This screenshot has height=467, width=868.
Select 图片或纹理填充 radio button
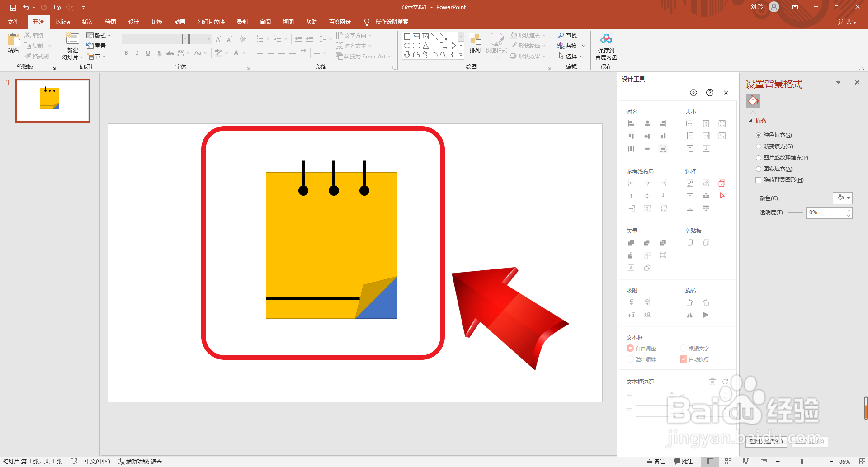pos(759,158)
